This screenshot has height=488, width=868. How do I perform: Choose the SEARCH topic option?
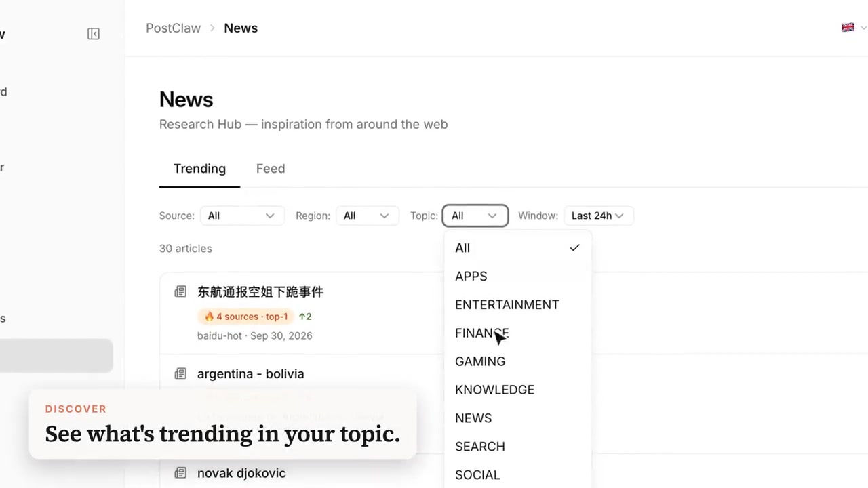pos(517,447)
